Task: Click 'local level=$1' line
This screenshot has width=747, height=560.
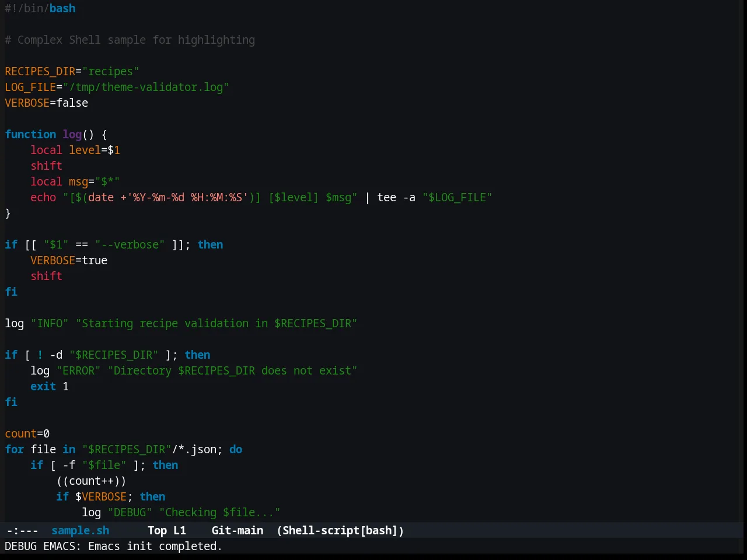Action: coord(75,150)
